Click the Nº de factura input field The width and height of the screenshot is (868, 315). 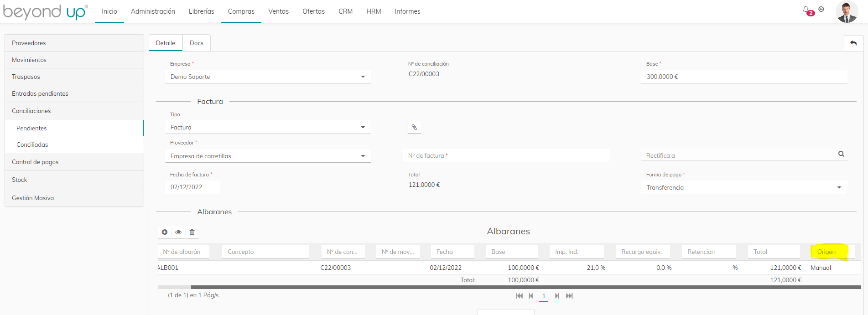click(x=505, y=155)
